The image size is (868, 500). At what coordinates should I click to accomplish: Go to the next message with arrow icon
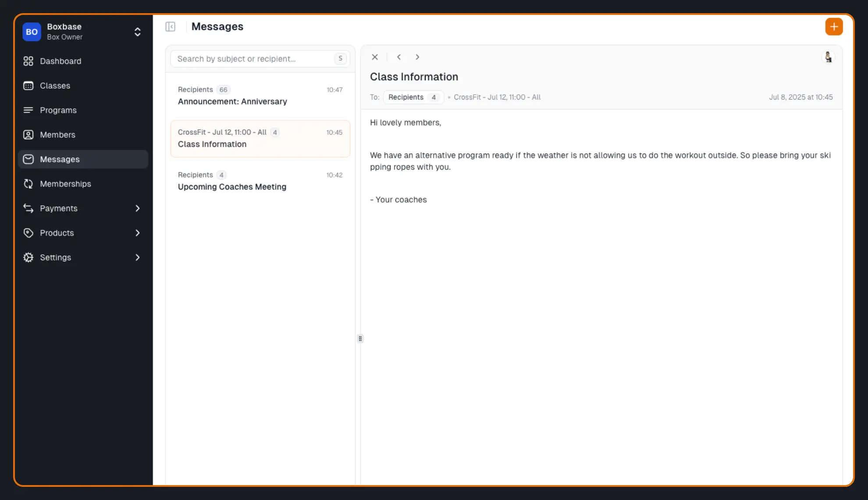[417, 57]
